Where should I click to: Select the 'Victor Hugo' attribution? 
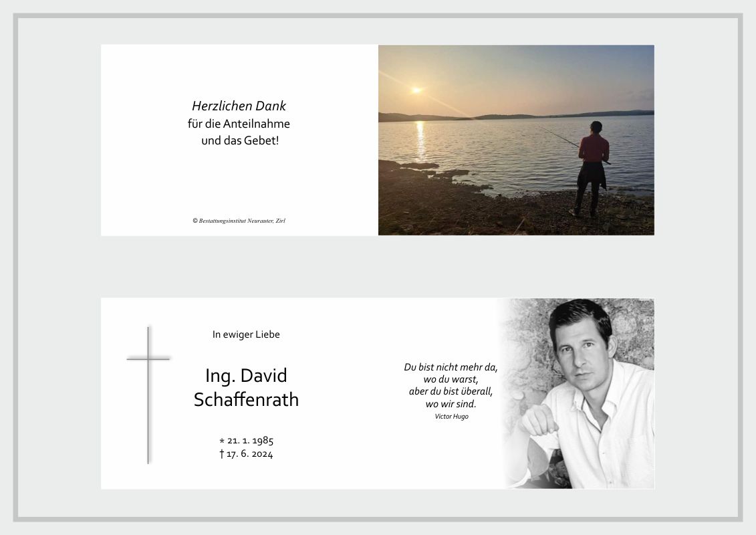(451, 417)
